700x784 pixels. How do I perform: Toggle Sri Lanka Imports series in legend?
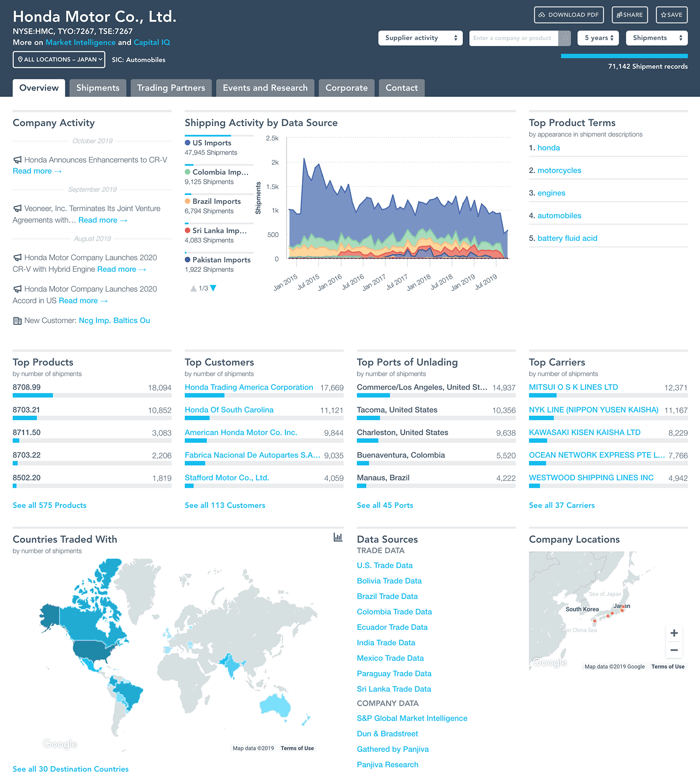pos(216,231)
